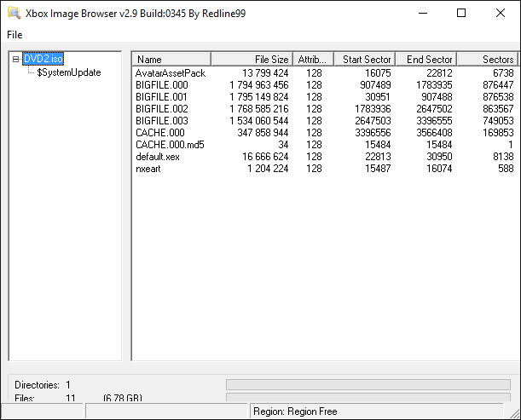Click end sector 3566408
The width and height of the screenshot is (521, 420).
(x=434, y=132)
